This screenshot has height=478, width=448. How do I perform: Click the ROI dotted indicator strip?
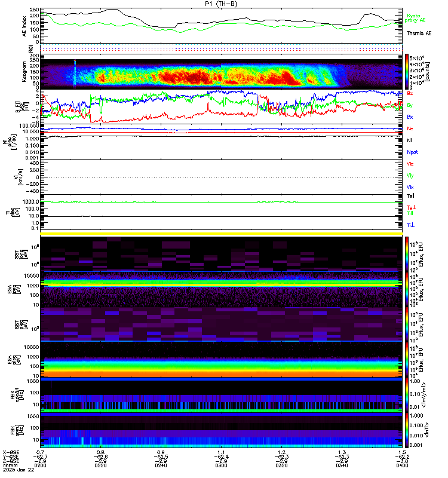tap(221, 49)
